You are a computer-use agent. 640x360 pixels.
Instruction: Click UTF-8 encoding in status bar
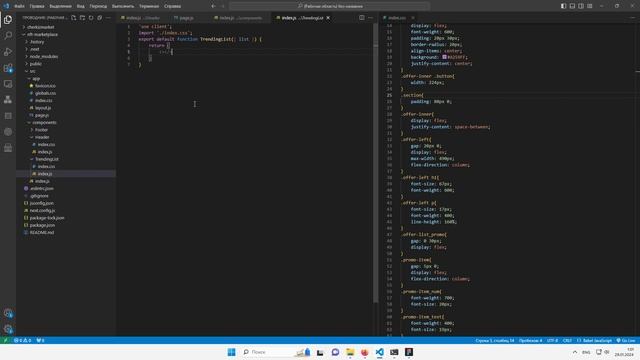point(552,340)
